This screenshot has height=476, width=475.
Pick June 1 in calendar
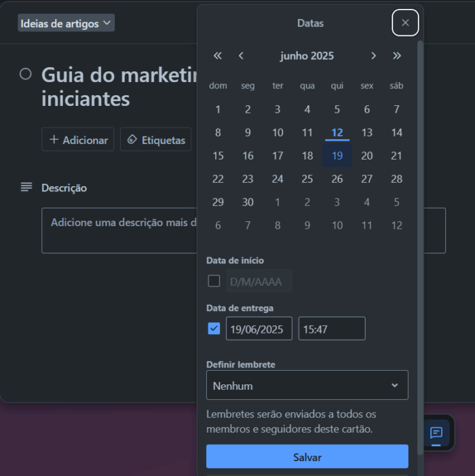coord(218,109)
